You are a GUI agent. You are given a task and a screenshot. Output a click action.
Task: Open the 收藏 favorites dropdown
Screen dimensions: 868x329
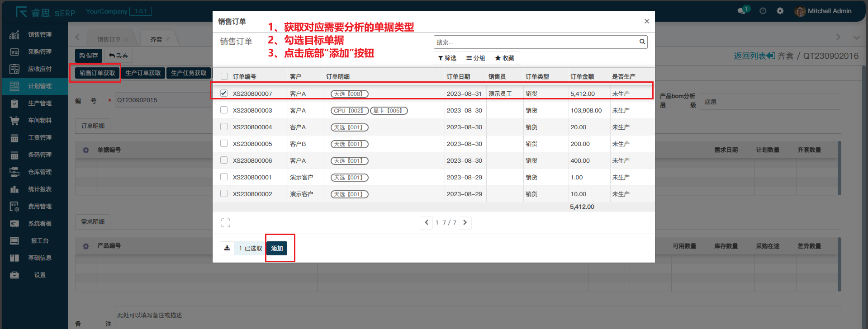click(505, 58)
